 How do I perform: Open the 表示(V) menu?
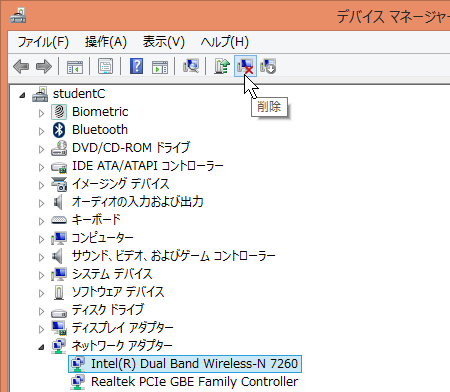pos(164,42)
